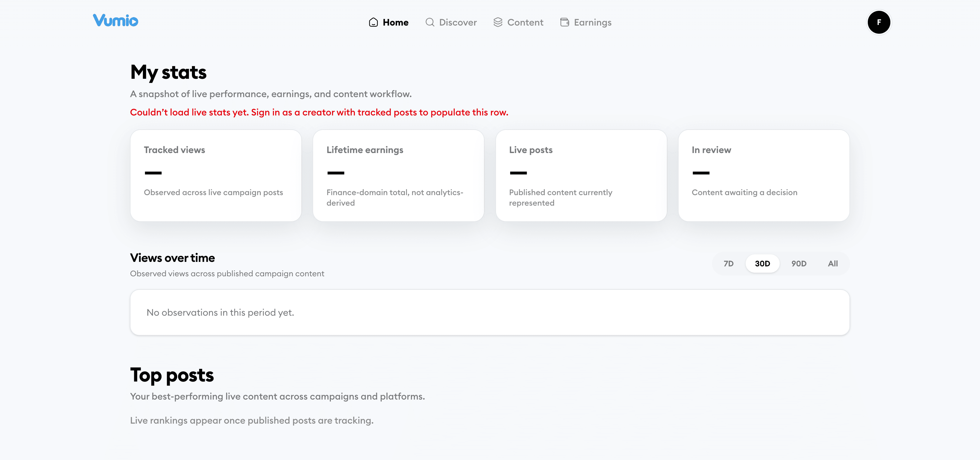
Task: Open the Earnings nav label
Action: pyautogui.click(x=592, y=23)
